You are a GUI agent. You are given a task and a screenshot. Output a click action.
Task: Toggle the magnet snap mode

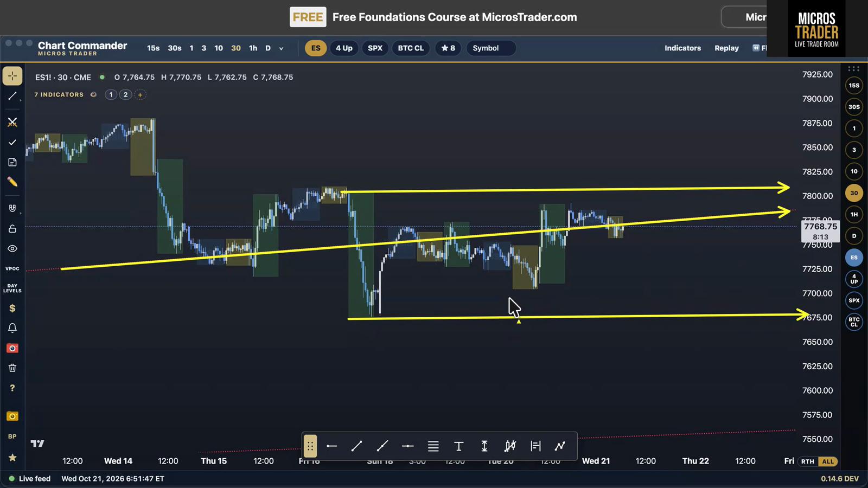(x=12, y=208)
